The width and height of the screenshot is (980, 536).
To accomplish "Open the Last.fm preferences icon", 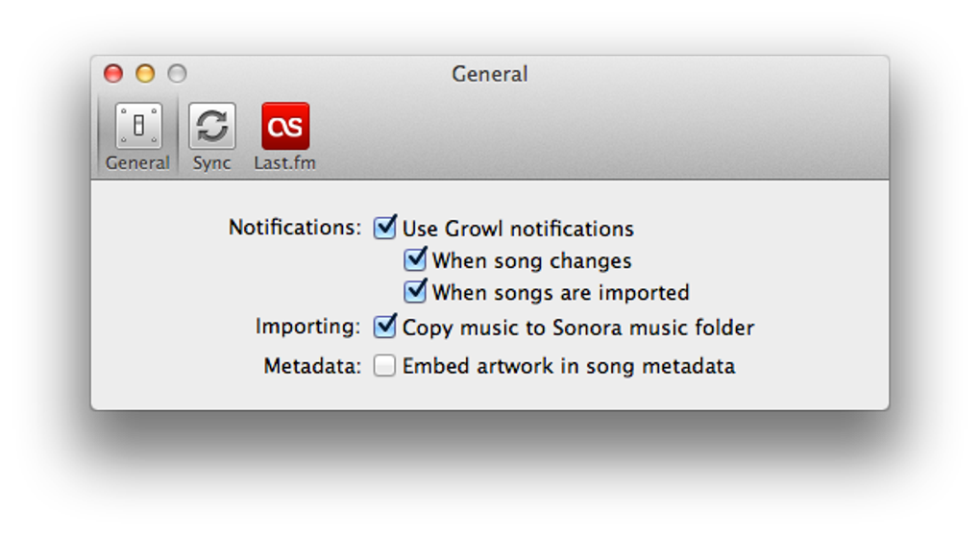I will click(285, 127).
